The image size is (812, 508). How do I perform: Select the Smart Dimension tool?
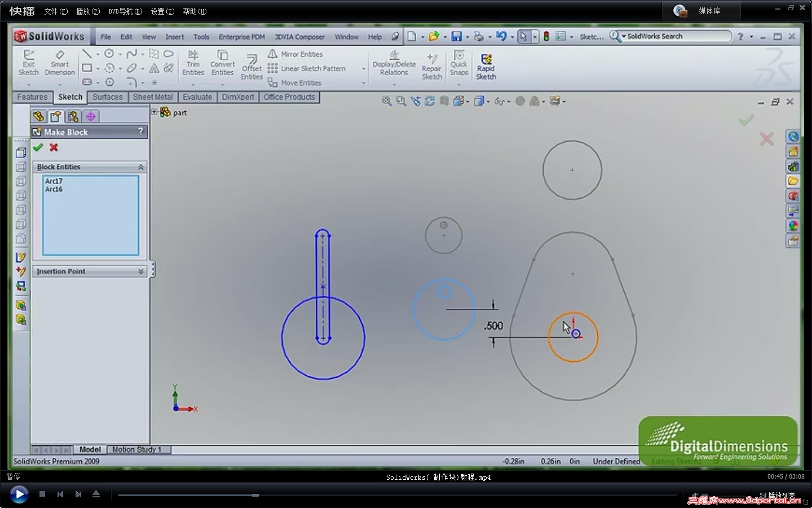click(60, 62)
